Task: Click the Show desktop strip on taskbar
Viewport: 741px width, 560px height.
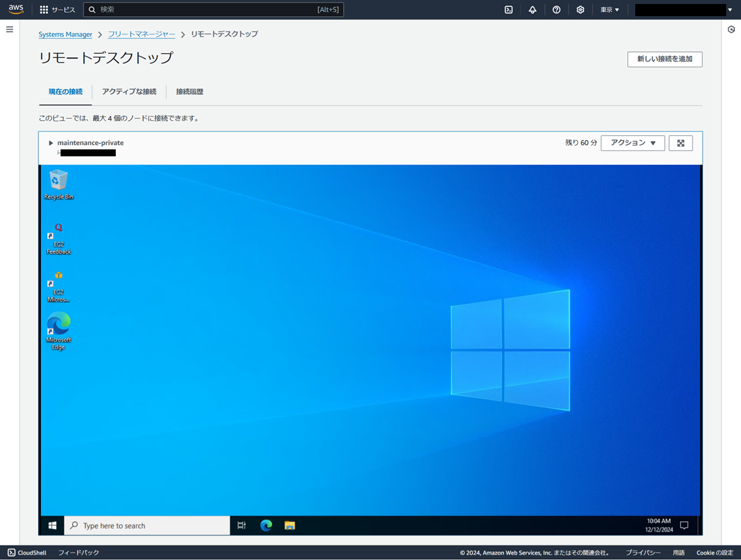Action: [x=699, y=526]
